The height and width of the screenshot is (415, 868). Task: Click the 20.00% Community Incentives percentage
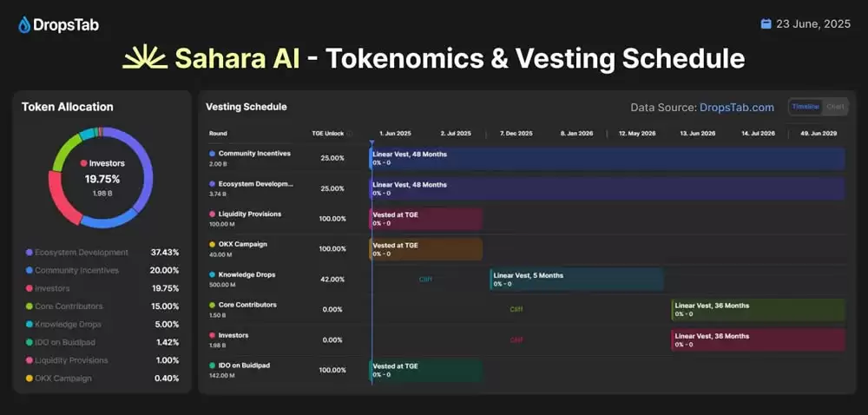click(164, 271)
